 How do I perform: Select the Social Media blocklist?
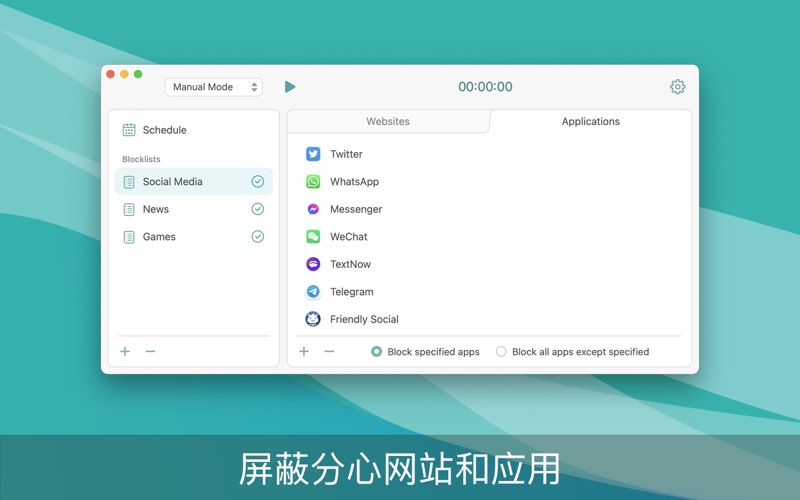pos(194,182)
